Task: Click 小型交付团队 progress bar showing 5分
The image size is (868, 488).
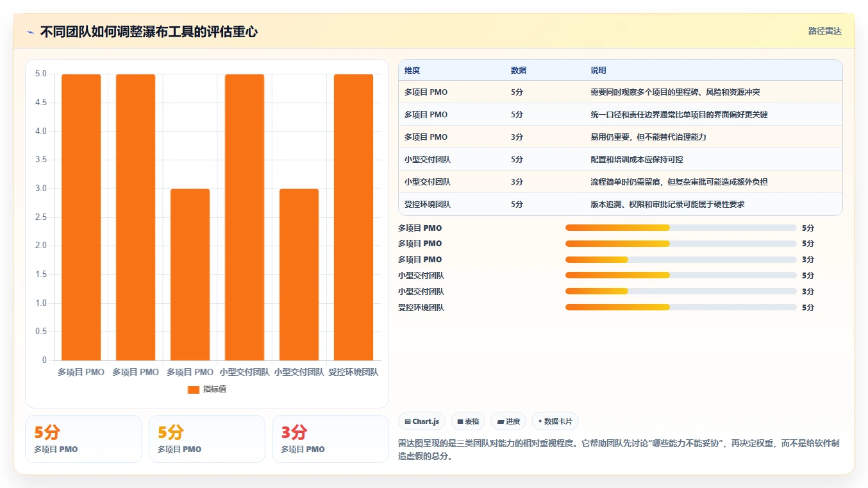Action: tap(681, 276)
